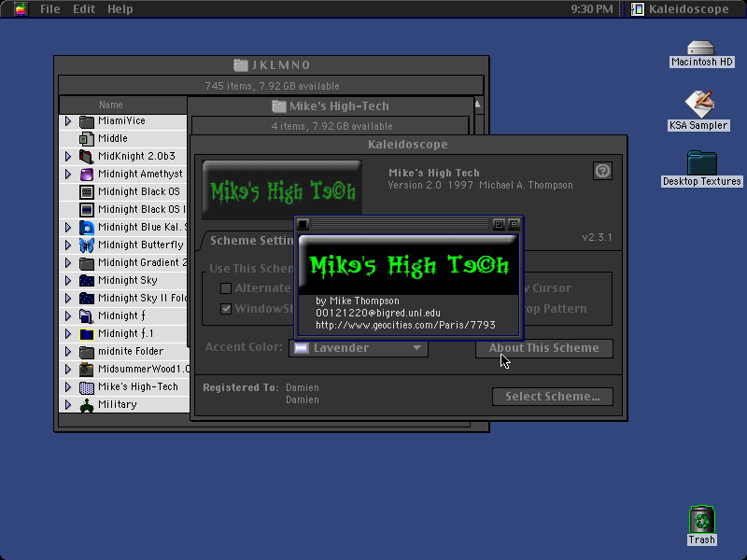
Task: Select the Midnight Blue Kal. icon
Action: 86,227
